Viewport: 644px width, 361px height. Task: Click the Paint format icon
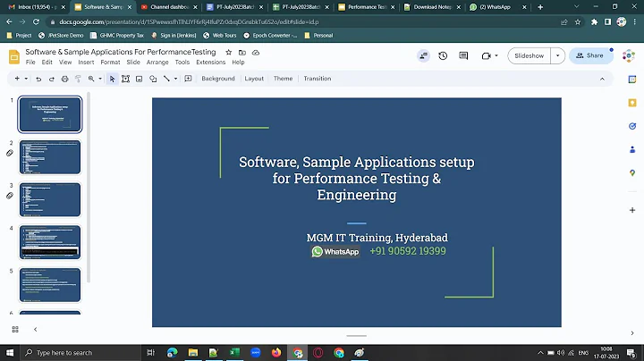78,79
